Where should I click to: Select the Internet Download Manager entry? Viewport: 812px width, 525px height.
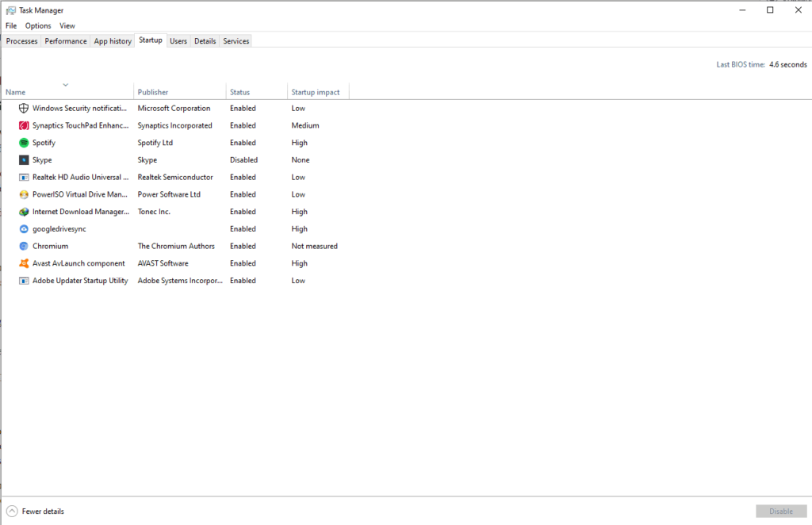pos(81,211)
